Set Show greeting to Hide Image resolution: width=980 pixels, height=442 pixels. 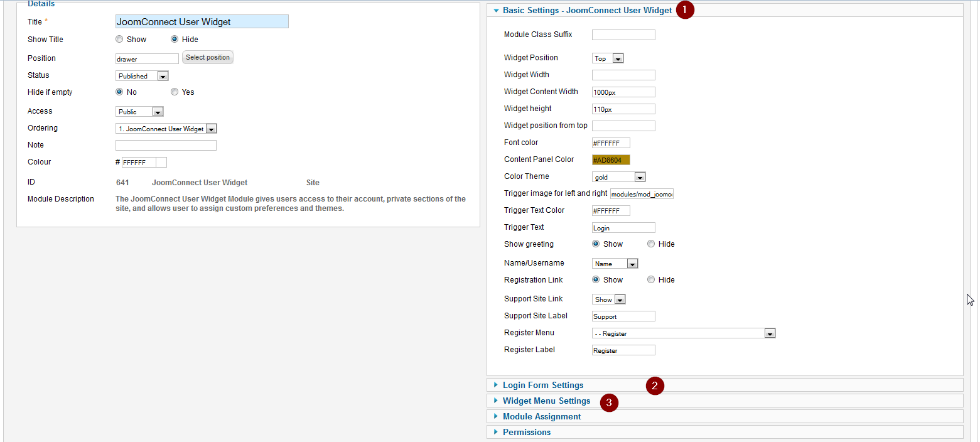pyautogui.click(x=651, y=244)
